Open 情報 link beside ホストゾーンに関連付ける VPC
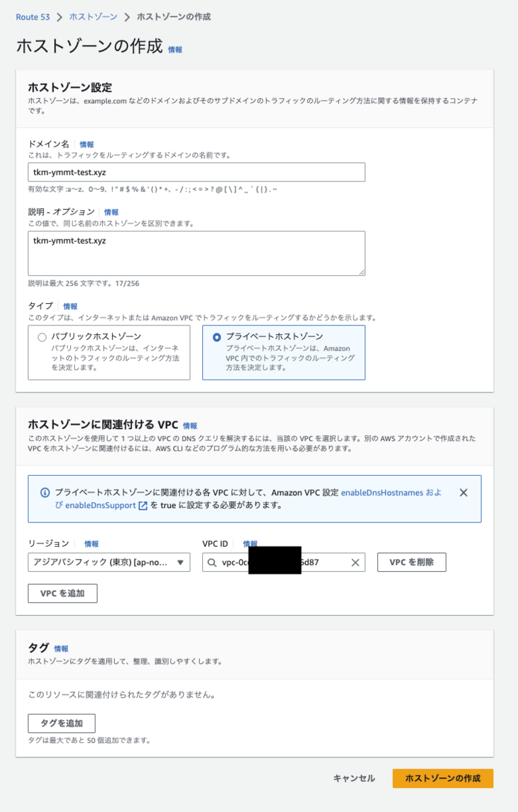 click(x=190, y=426)
